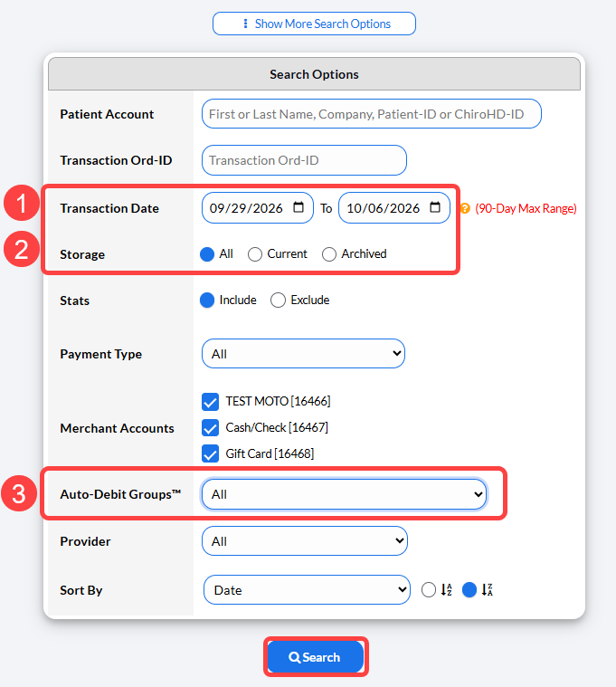This screenshot has width=616, height=687.
Task: Open the Provider dropdown
Action: [x=305, y=541]
